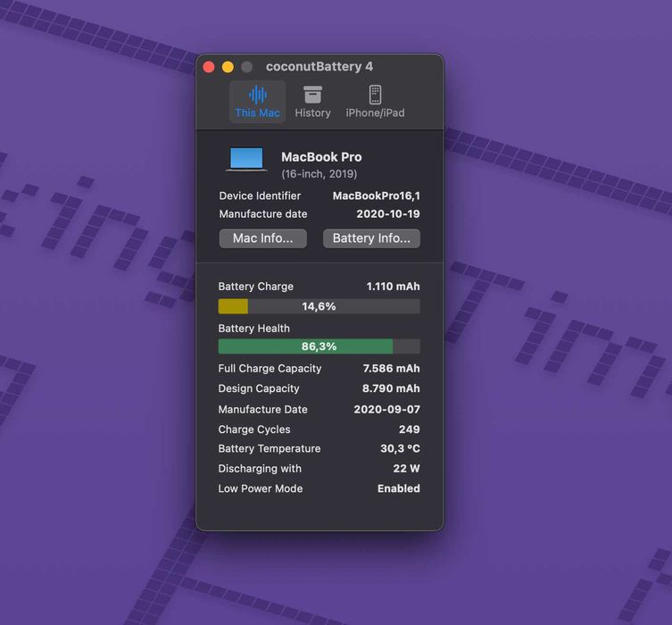Select the This Mac tab label
Viewport: 672px width, 625px height.
(258, 112)
